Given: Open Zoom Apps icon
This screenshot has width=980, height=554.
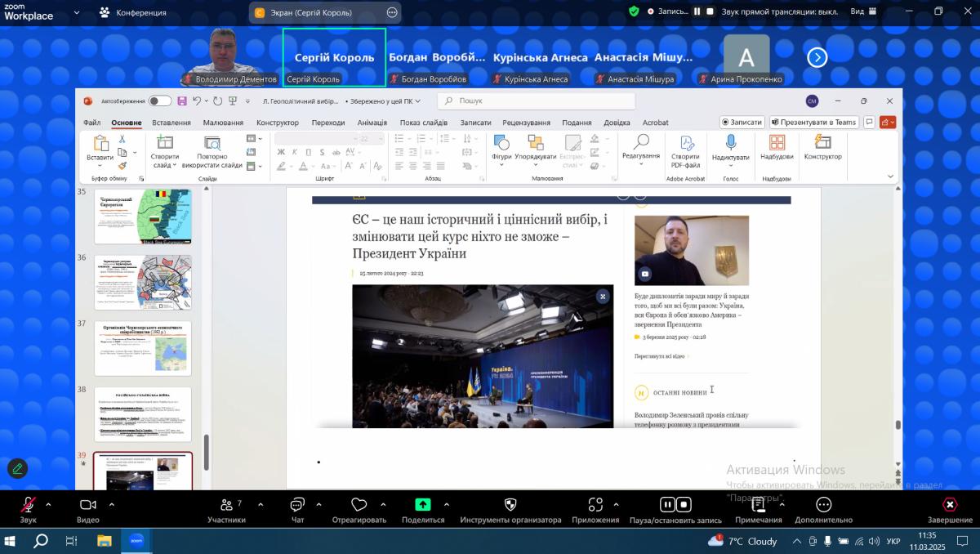Looking at the screenshot, I should pyautogui.click(x=595, y=506).
